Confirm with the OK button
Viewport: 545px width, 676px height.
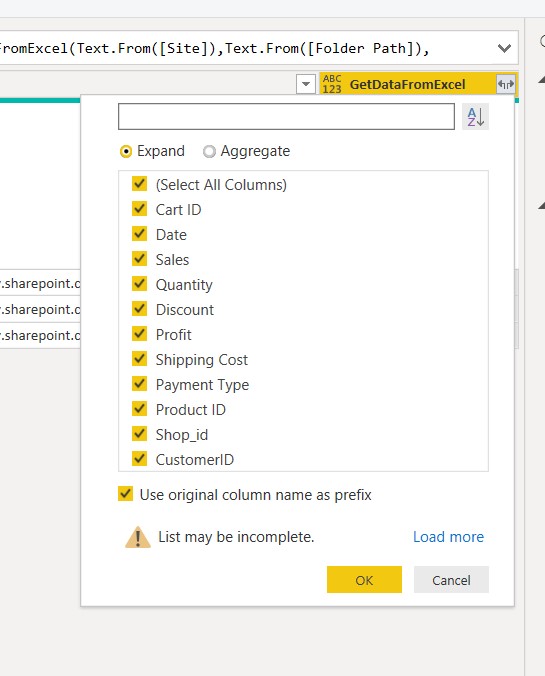[x=364, y=580]
